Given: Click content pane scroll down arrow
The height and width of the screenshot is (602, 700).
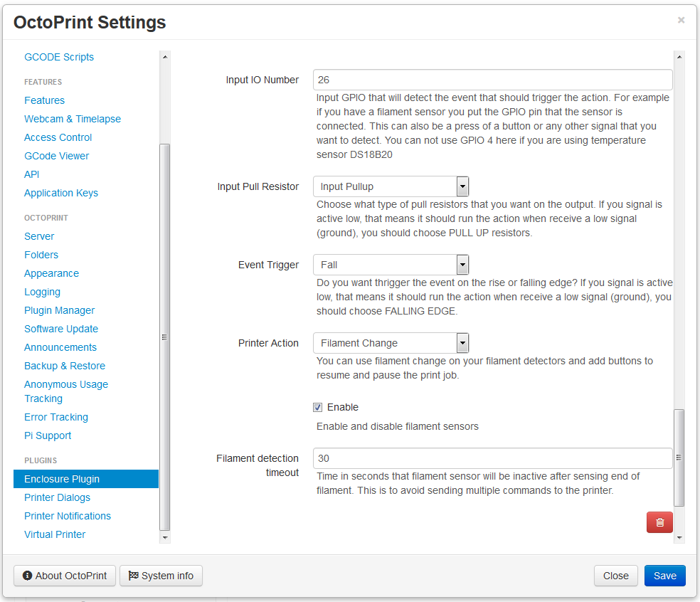Looking at the screenshot, I should 679,537.
